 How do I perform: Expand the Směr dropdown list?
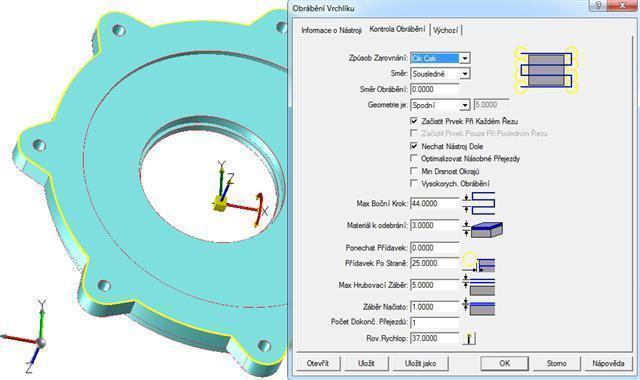tap(464, 74)
